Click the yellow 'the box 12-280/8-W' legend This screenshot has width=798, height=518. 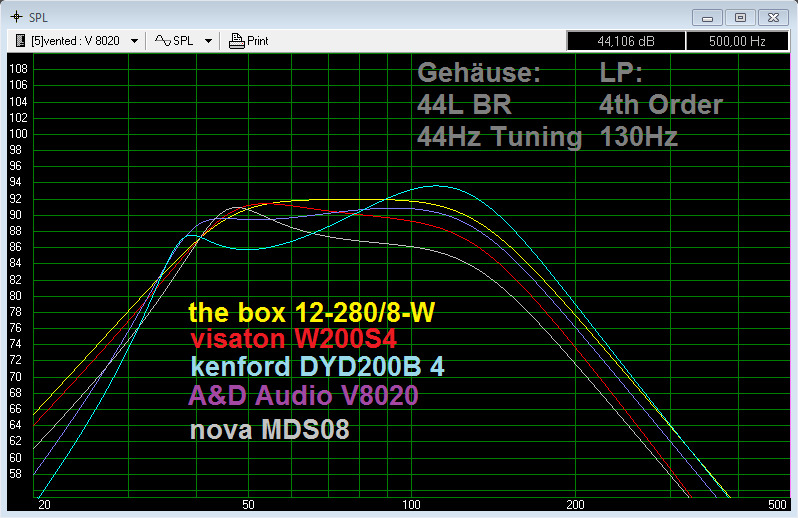tap(311, 312)
